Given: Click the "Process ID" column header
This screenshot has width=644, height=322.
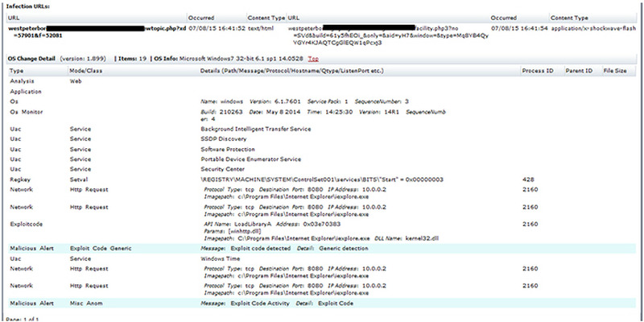Looking at the screenshot, I should [x=538, y=71].
